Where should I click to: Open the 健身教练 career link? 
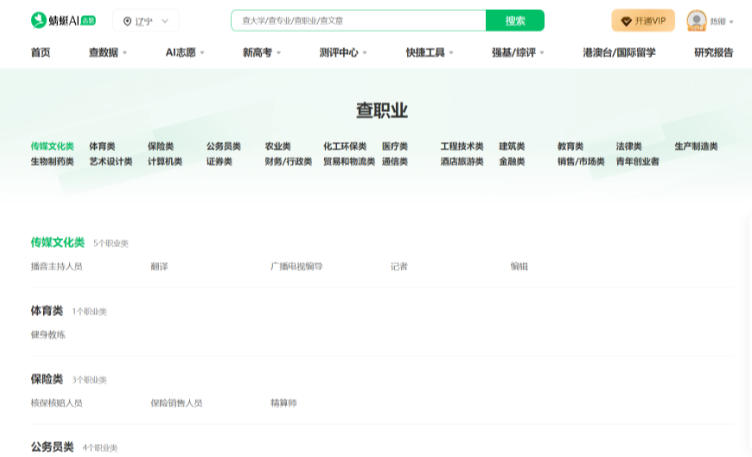click(x=48, y=335)
